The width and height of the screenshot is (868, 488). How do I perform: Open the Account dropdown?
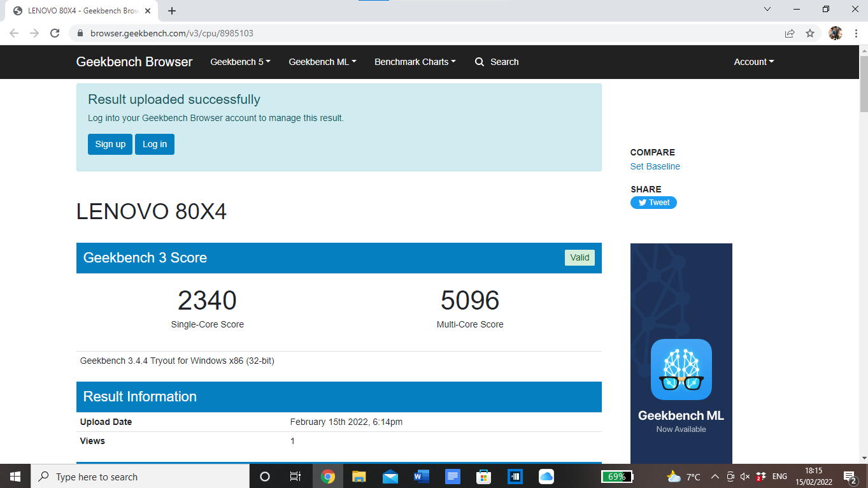(x=754, y=62)
